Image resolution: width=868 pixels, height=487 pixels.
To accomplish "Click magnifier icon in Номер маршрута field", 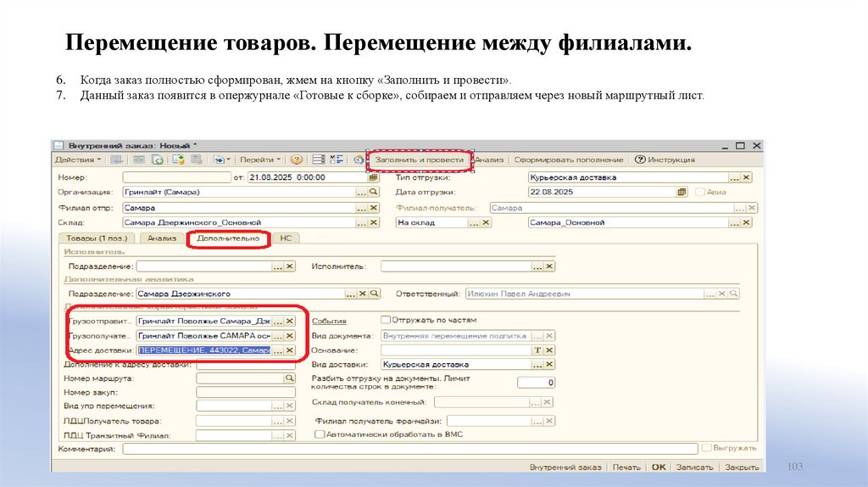I will coord(290,378).
